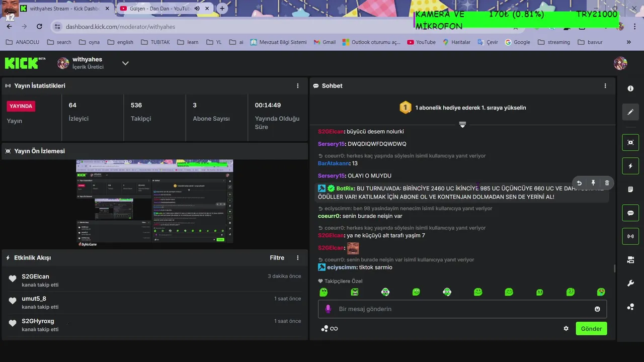Click the three-dots cluster icon in sidebar
This screenshot has width=644, height=362.
pyautogui.click(x=630, y=307)
